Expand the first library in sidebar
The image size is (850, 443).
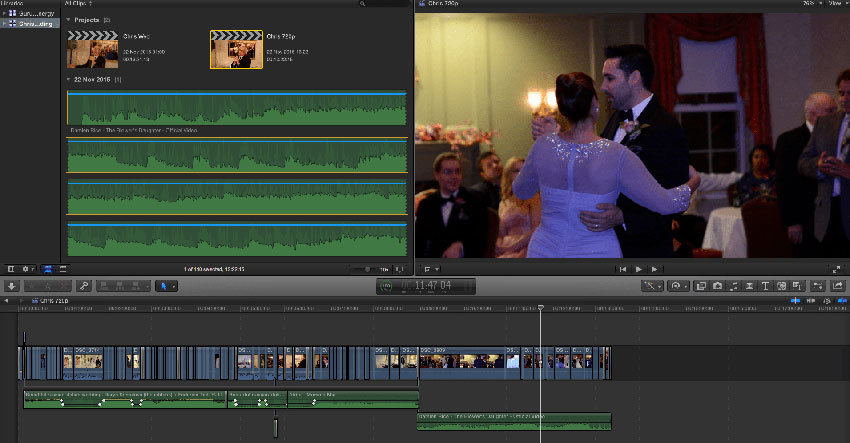(x=4, y=13)
